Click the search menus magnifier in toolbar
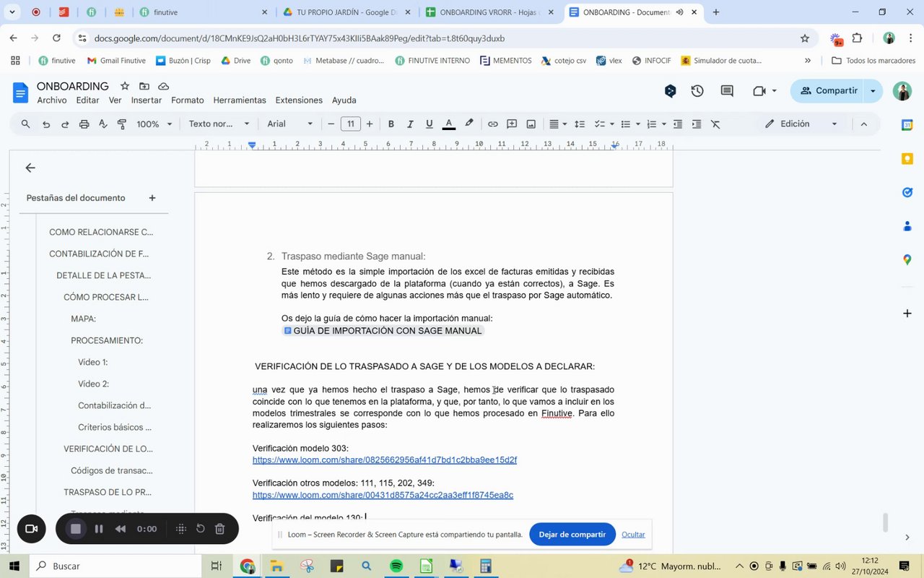924x578 pixels. point(26,124)
